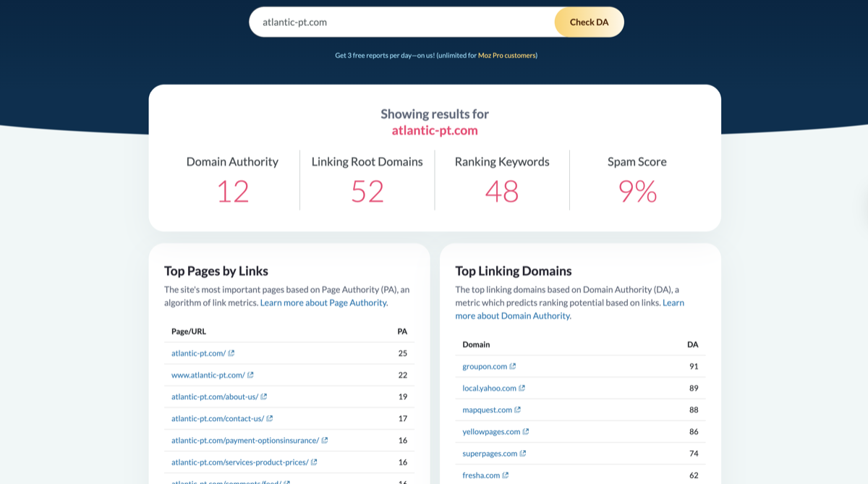This screenshot has height=484, width=868.
Task: Click the PA column header
Action: (x=402, y=331)
